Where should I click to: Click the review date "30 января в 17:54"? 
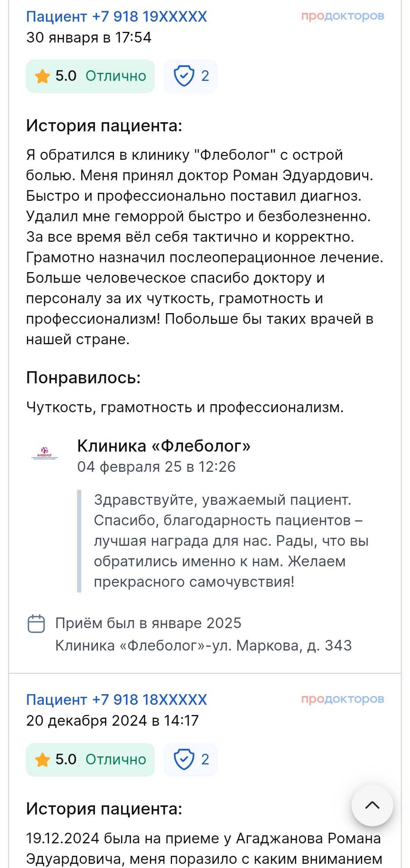pyautogui.click(x=88, y=38)
